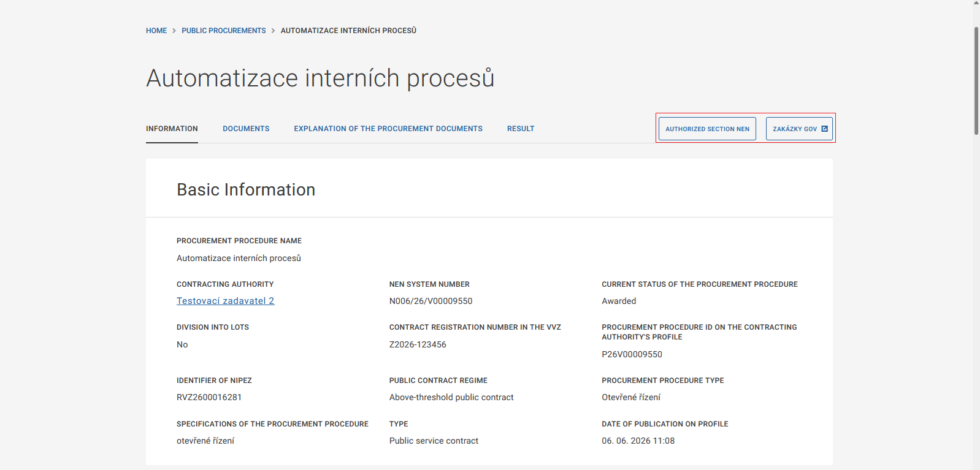The width and height of the screenshot is (980, 470).
Task: Open external link icon on Zakázky GOV button
Action: coord(825,129)
